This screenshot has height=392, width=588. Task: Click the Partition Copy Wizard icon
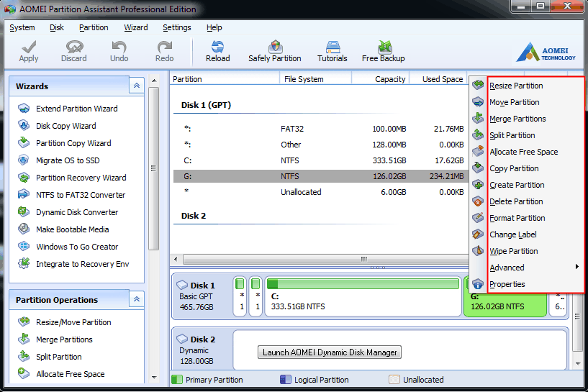[24, 143]
